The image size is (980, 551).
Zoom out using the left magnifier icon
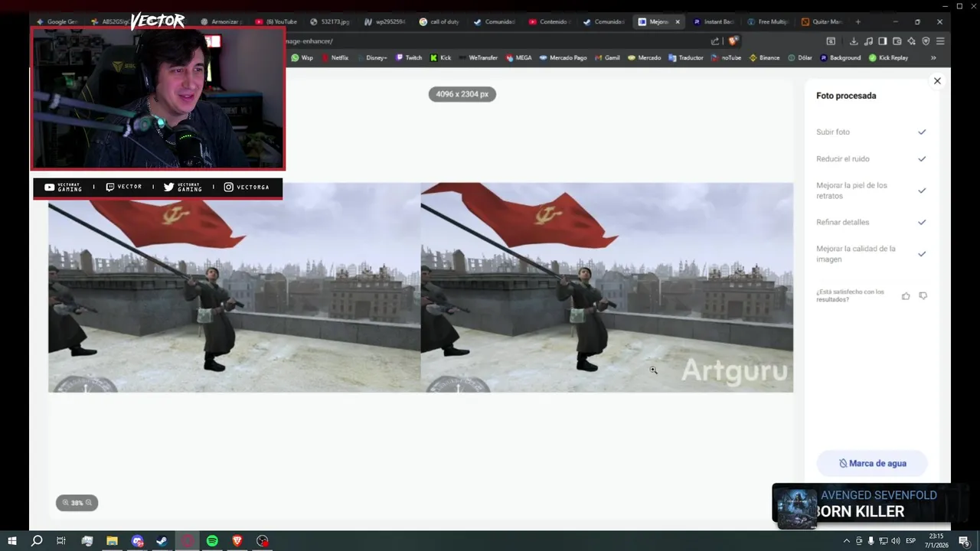(66, 503)
